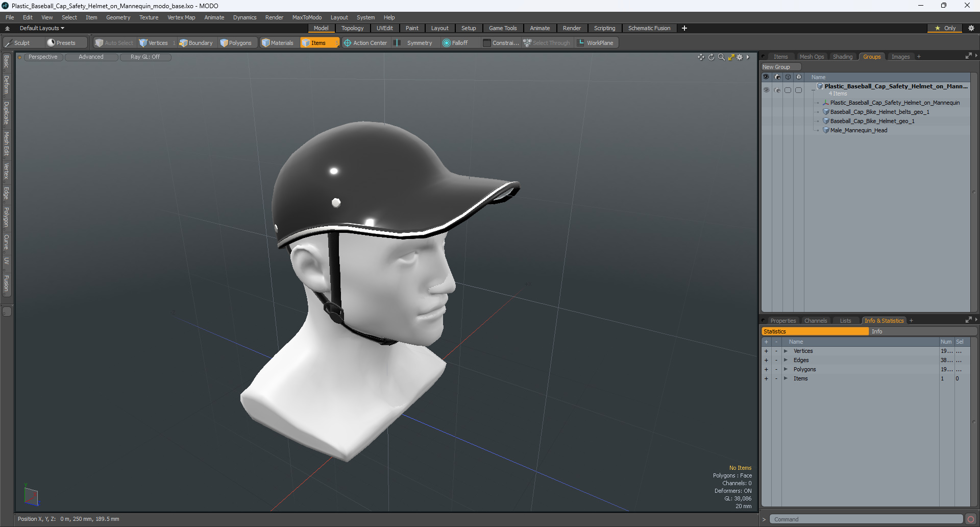
Task: Click the viewport move/pan icon
Action: 701,57
